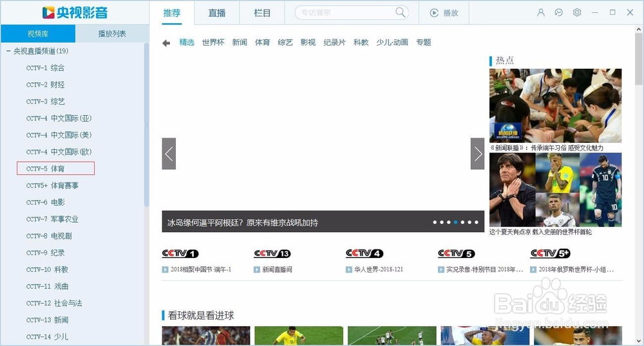Select the 影视 category

[x=308, y=42]
